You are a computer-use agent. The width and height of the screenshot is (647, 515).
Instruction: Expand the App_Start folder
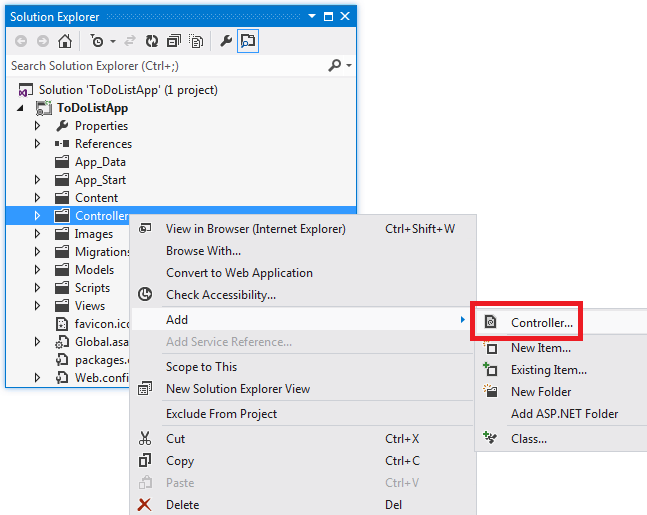click(38, 180)
